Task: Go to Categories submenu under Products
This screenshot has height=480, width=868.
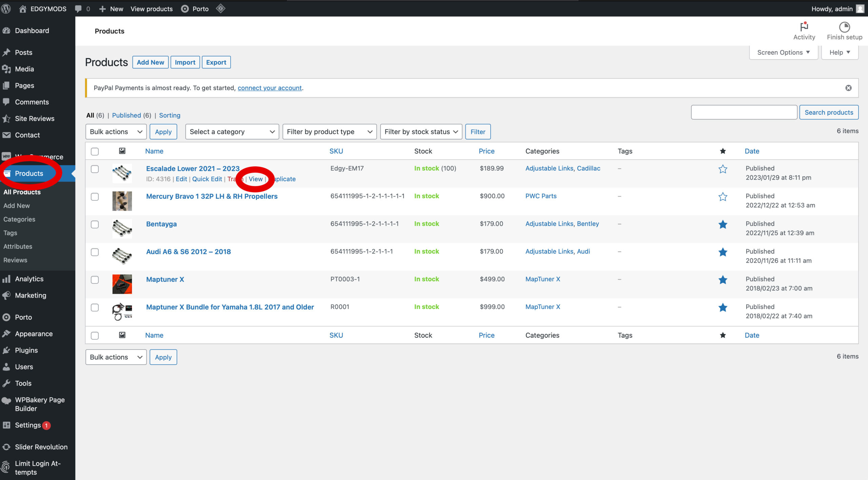Action: [x=19, y=219]
